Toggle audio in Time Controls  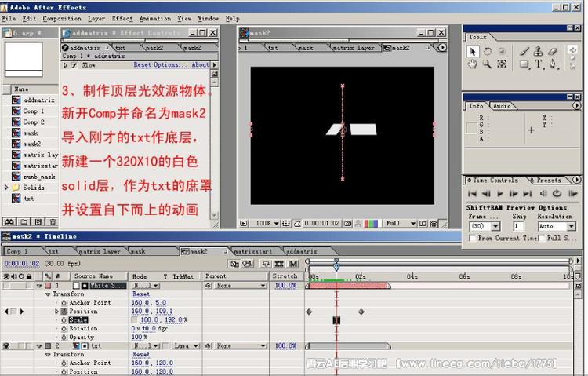pos(543,194)
